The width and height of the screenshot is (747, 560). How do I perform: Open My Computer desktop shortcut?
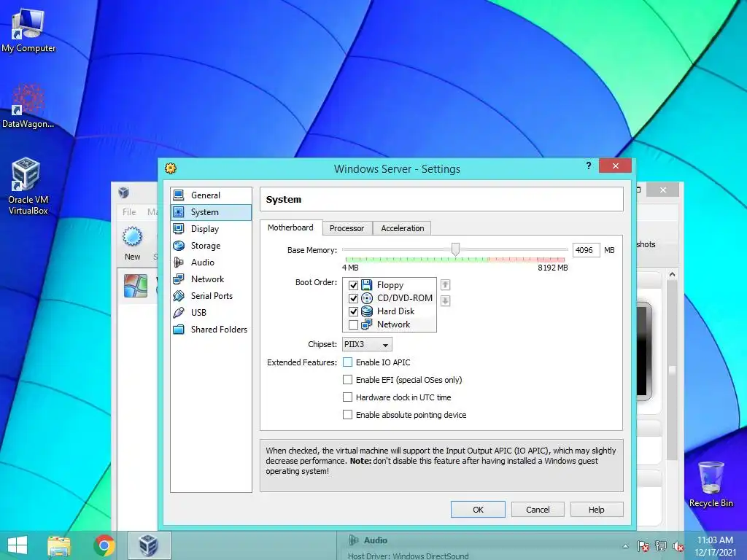click(x=28, y=31)
